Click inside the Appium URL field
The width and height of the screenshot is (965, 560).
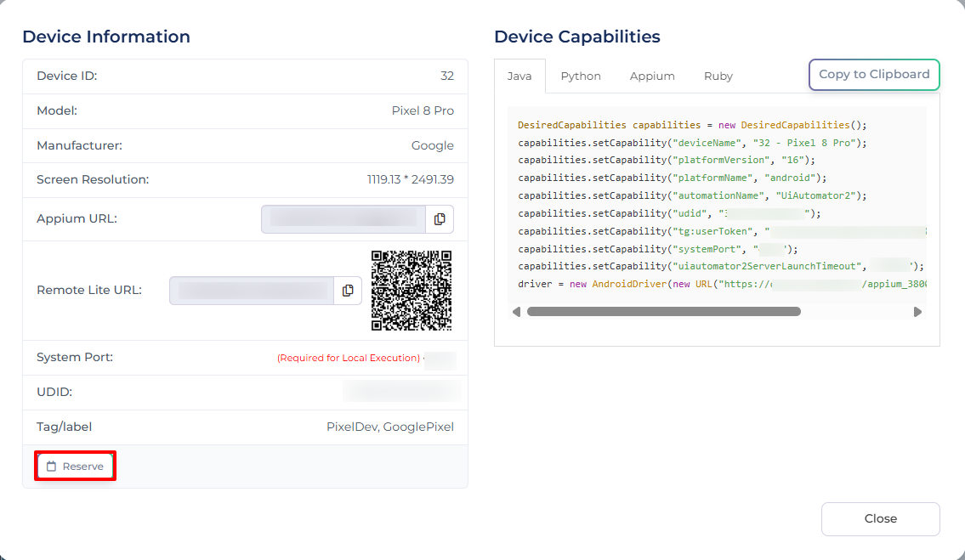pos(343,219)
